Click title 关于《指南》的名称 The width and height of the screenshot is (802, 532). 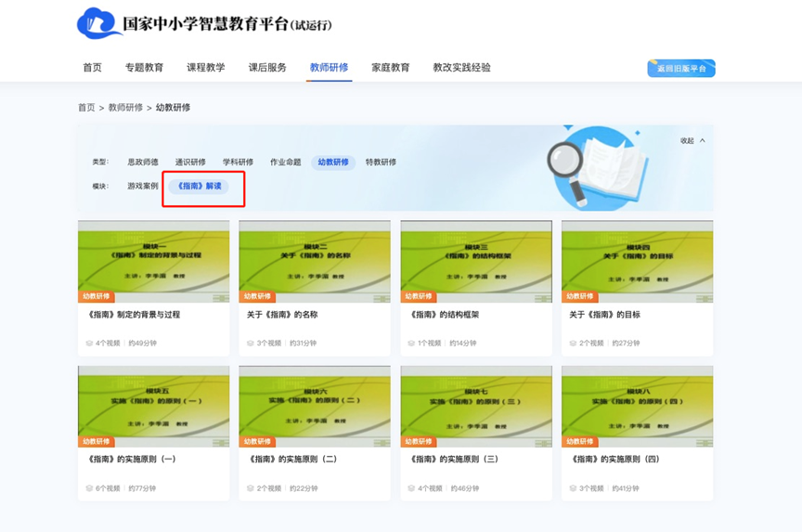[x=282, y=315]
